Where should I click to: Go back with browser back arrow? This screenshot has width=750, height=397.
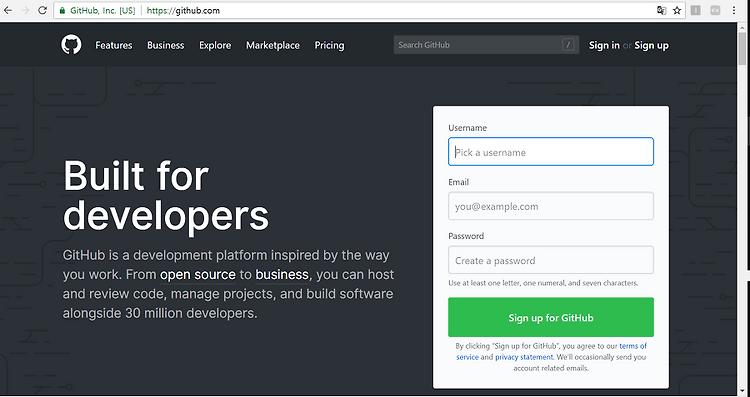8,10
